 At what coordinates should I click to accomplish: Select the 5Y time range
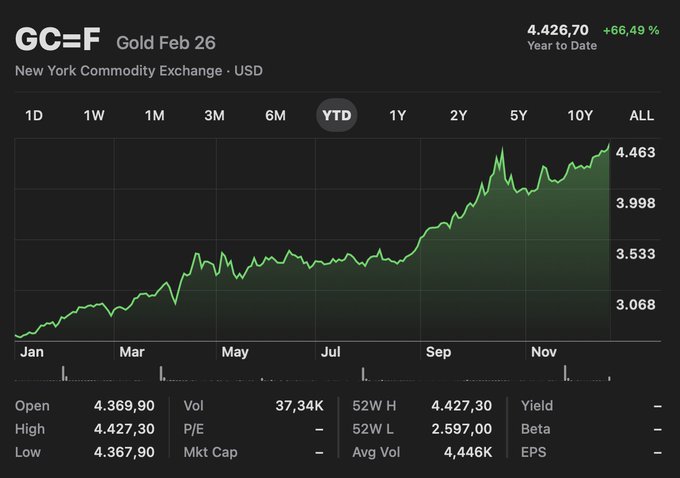click(518, 115)
